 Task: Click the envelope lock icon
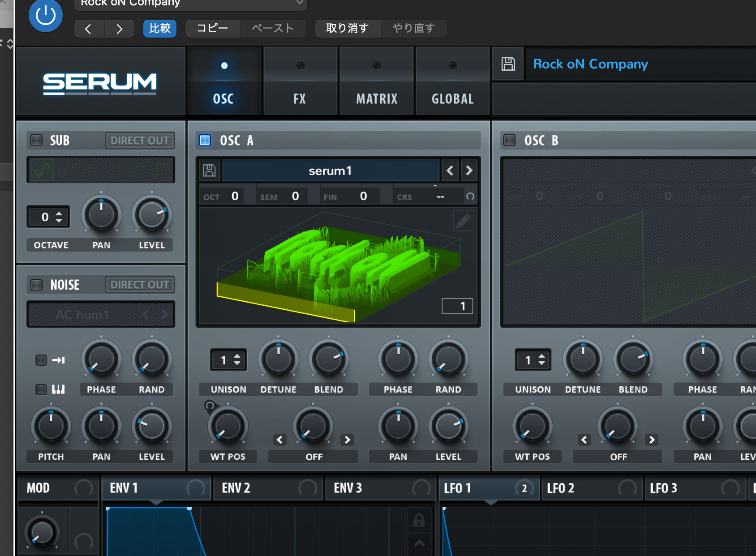(x=419, y=520)
